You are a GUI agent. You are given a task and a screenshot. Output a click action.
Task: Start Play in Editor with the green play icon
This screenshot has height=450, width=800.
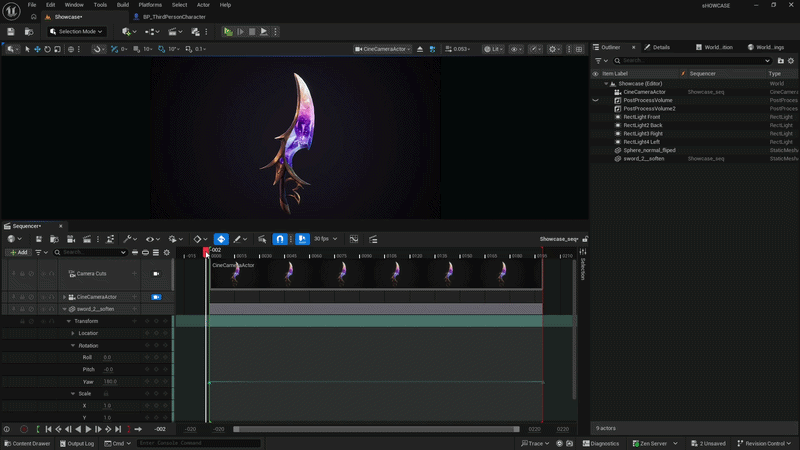(228, 32)
